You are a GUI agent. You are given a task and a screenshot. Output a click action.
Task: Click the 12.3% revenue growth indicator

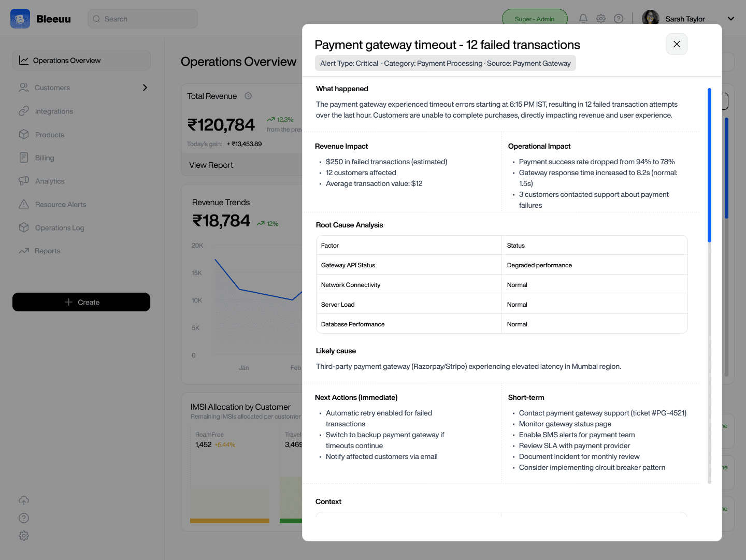pos(280,119)
